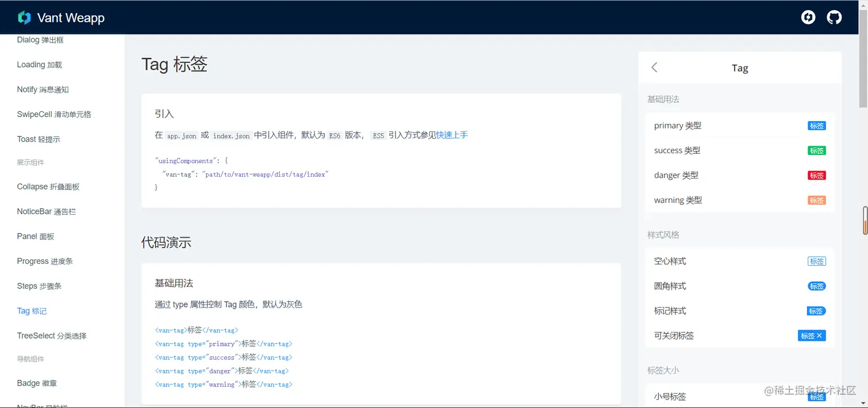Click the index.json inline code
The height and width of the screenshot is (408, 868).
pos(231,136)
